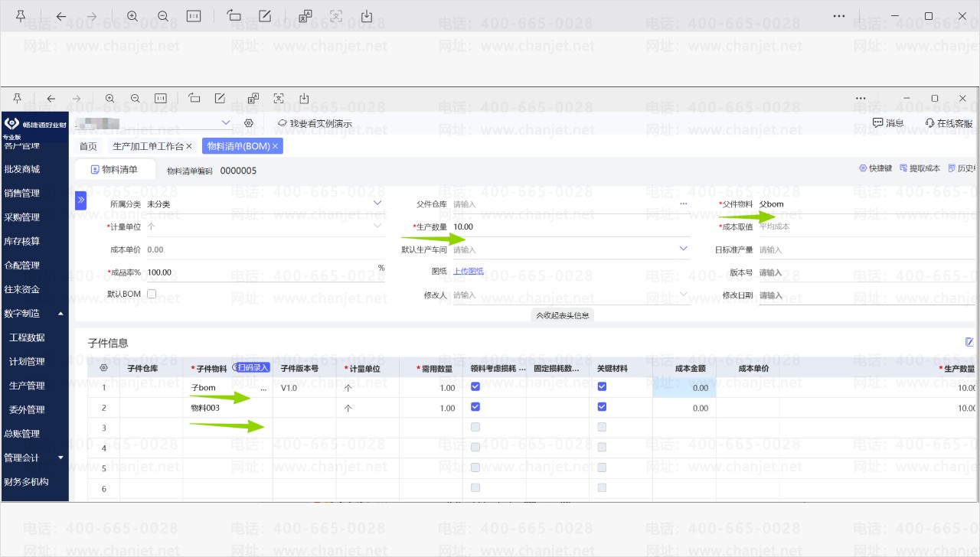Viewport: 980px width, 557px height.
Task: Zoom in using outer viewer toolbar
Action: [132, 16]
